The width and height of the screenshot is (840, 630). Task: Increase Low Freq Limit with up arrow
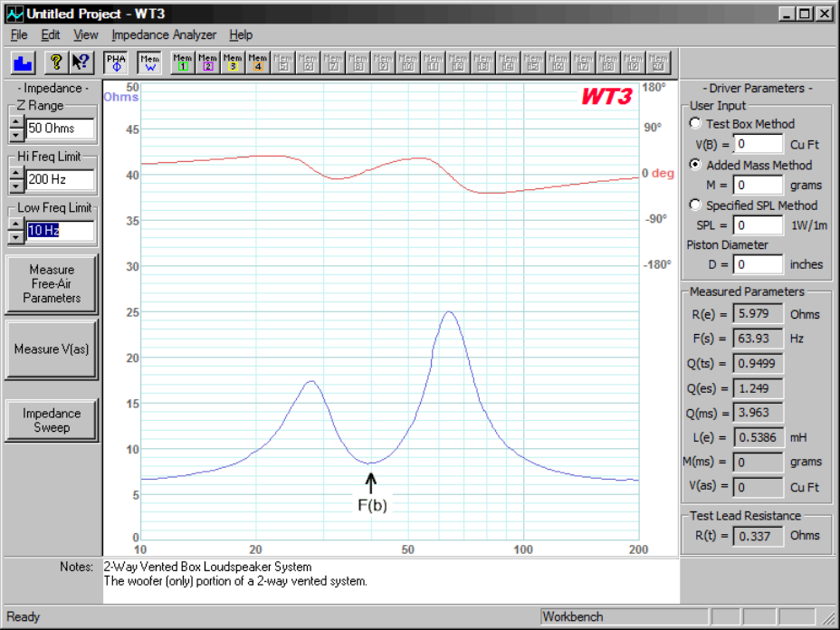pos(15,224)
